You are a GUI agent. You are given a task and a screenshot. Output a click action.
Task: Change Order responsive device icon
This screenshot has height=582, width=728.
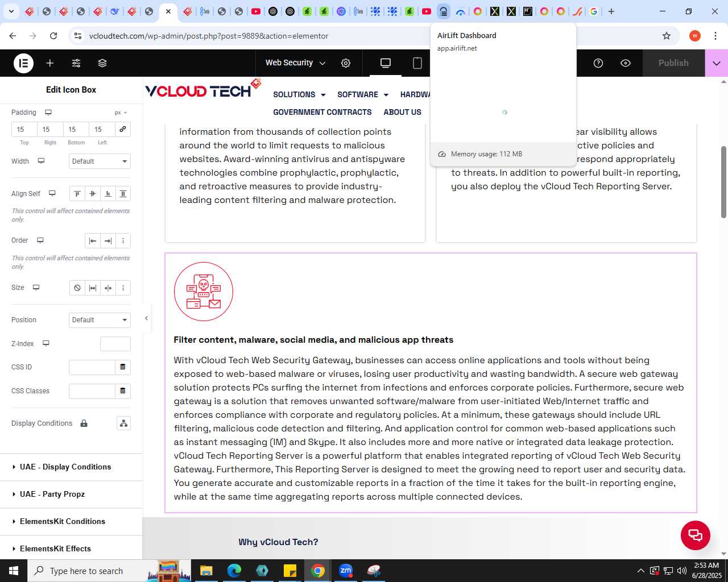point(40,240)
